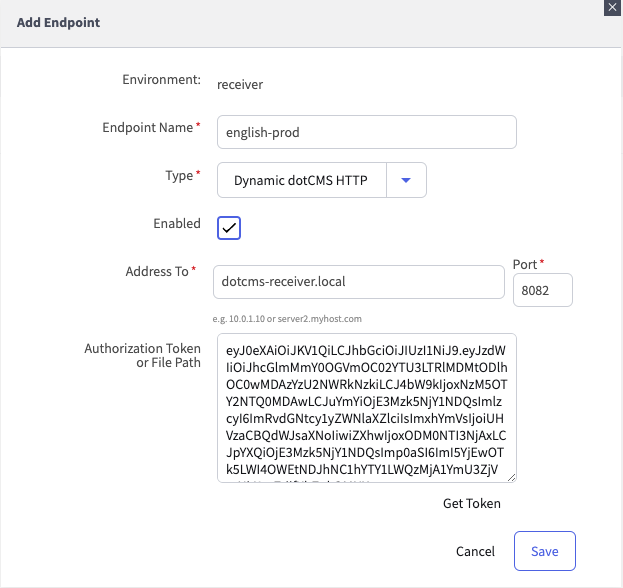Open the Type dropdown arrow
Image resolution: width=623 pixels, height=588 pixels.
406,180
